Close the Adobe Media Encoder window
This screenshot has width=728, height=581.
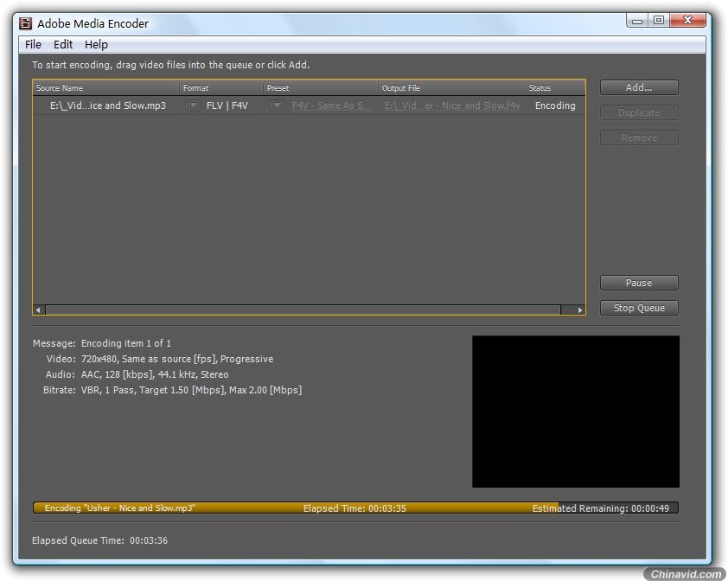pyautogui.click(x=687, y=21)
